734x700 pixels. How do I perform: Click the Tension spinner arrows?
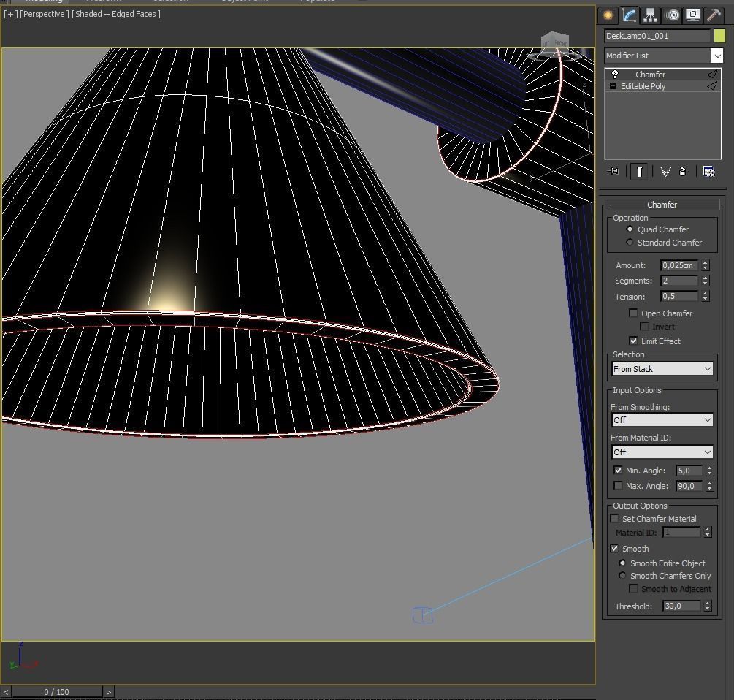[705, 296]
